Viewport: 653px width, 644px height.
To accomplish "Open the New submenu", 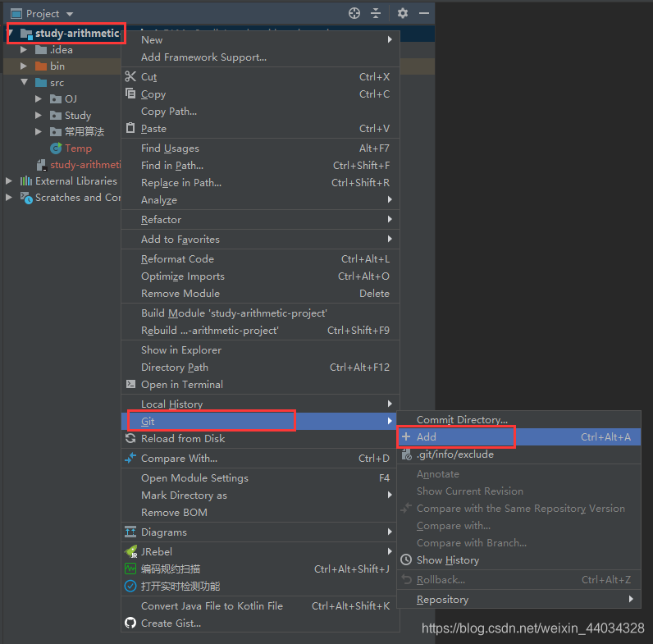I will point(260,39).
